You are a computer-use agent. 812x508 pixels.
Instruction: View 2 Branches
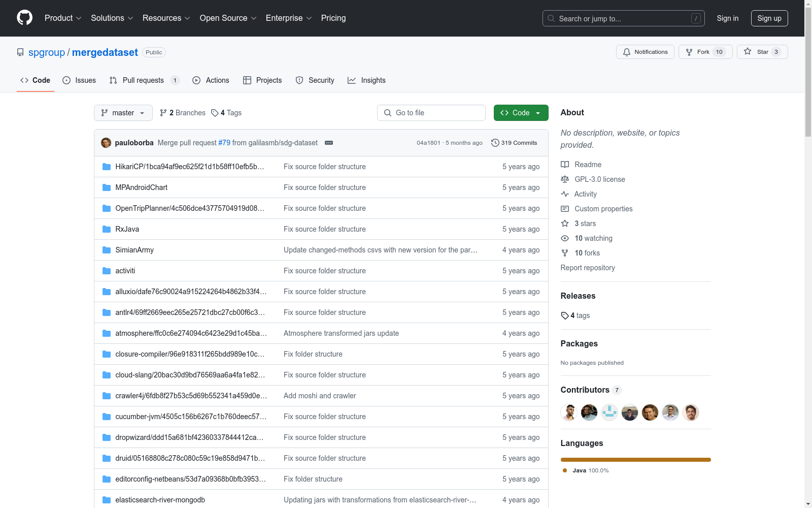coord(183,113)
